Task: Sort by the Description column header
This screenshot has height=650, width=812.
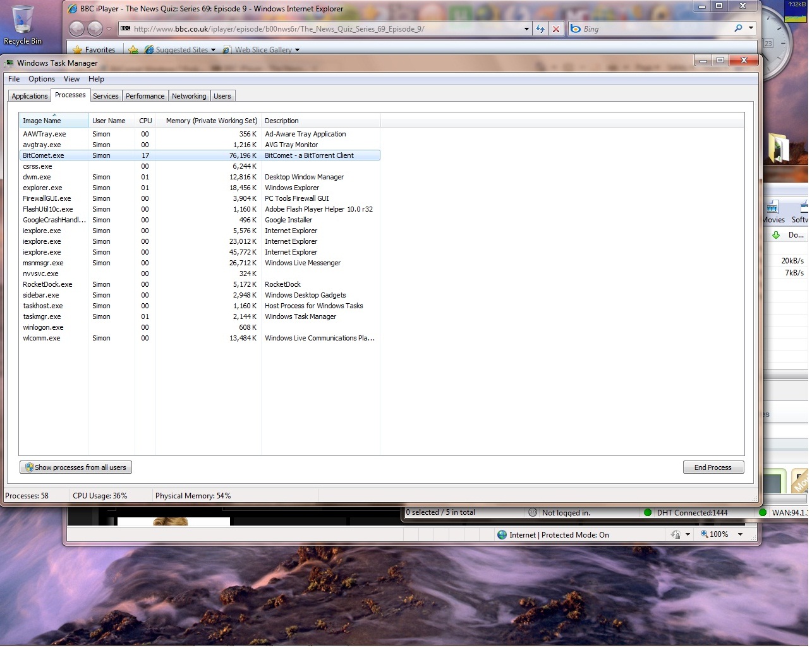Action: (x=320, y=121)
